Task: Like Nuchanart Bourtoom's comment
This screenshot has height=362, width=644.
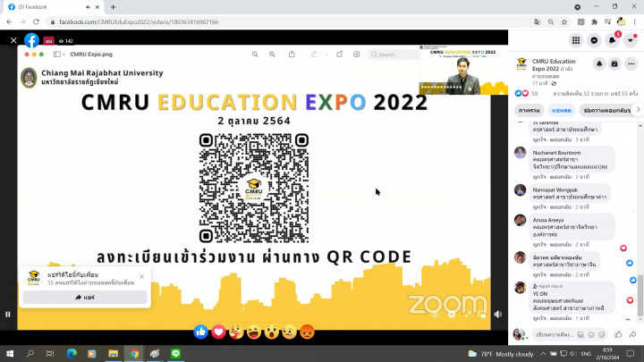Action: tap(539, 177)
